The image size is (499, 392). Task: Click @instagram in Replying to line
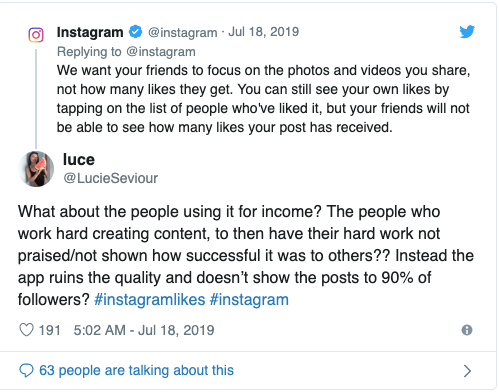coord(161,52)
